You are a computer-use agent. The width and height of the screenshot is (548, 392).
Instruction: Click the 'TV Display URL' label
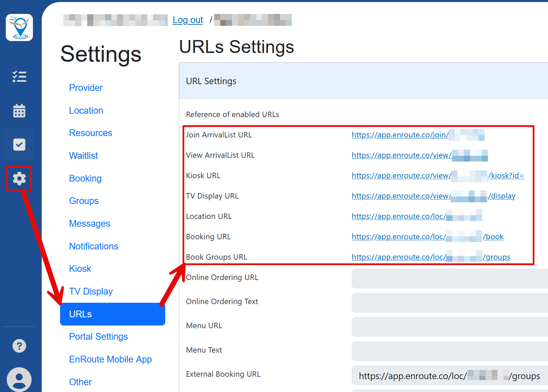[x=212, y=196]
